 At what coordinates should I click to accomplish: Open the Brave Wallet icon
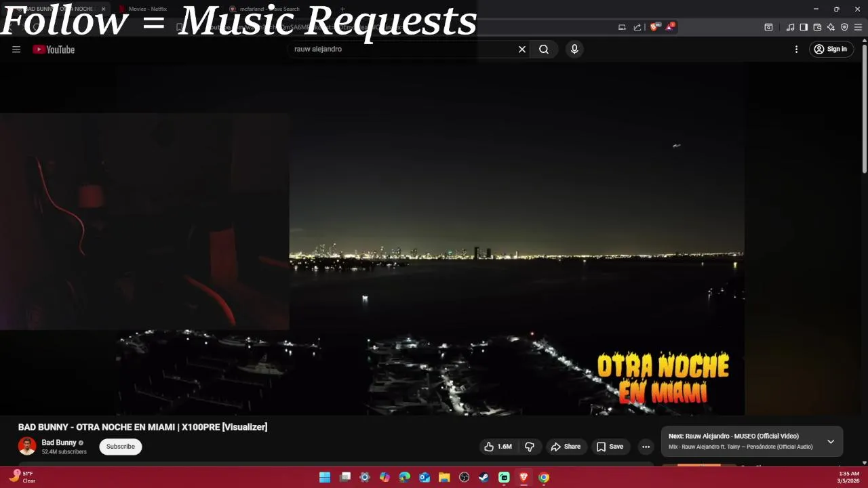[817, 27]
